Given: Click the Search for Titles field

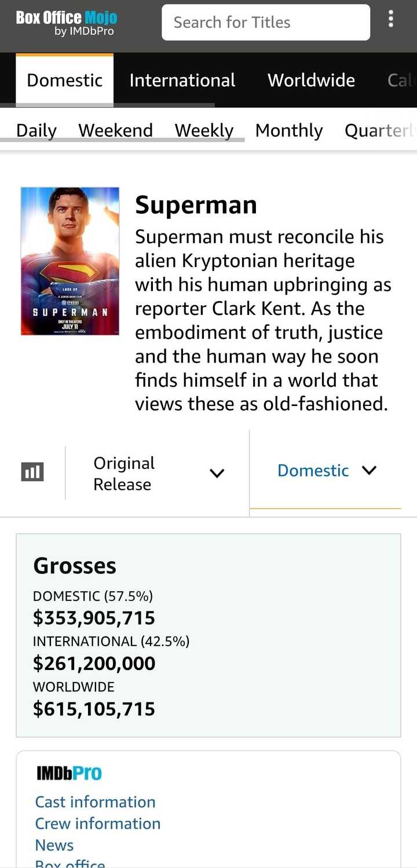Looking at the screenshot, I should [x=266, y=23].
